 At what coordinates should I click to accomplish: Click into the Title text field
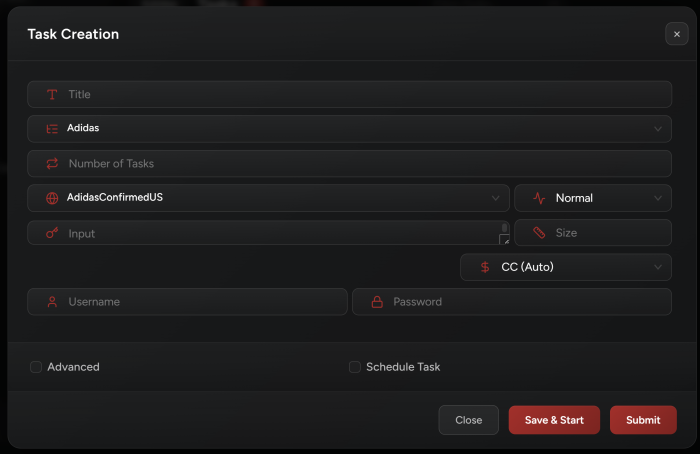[x=350, y=94]
